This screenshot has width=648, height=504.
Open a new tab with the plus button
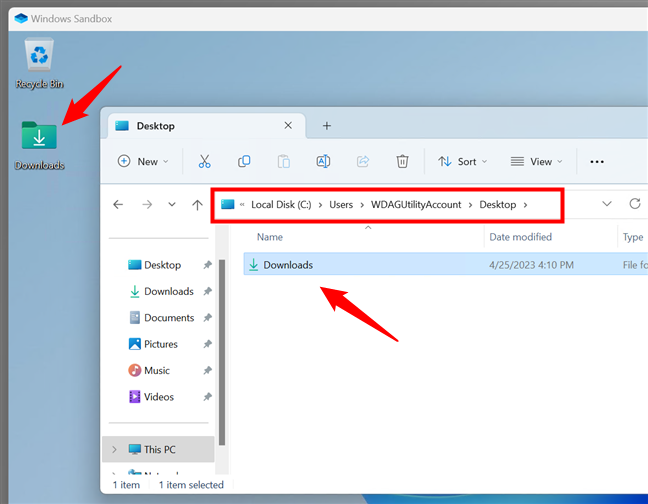click(326, 126)
